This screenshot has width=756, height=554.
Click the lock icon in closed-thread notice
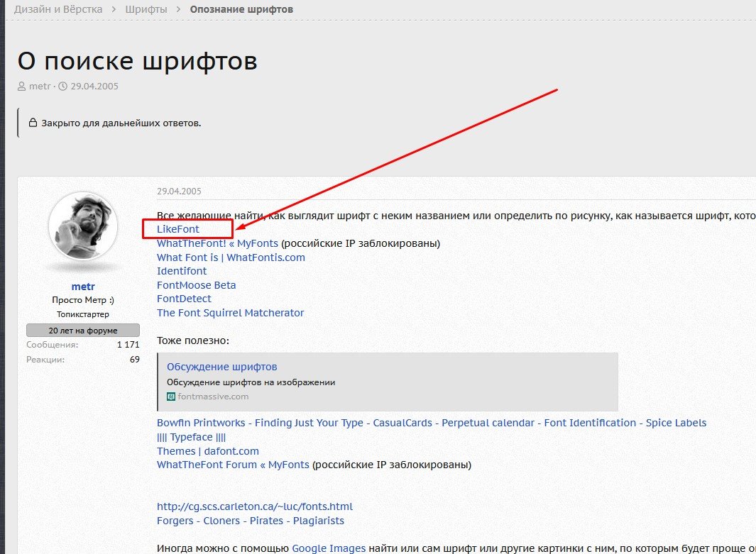coord(33,122)
